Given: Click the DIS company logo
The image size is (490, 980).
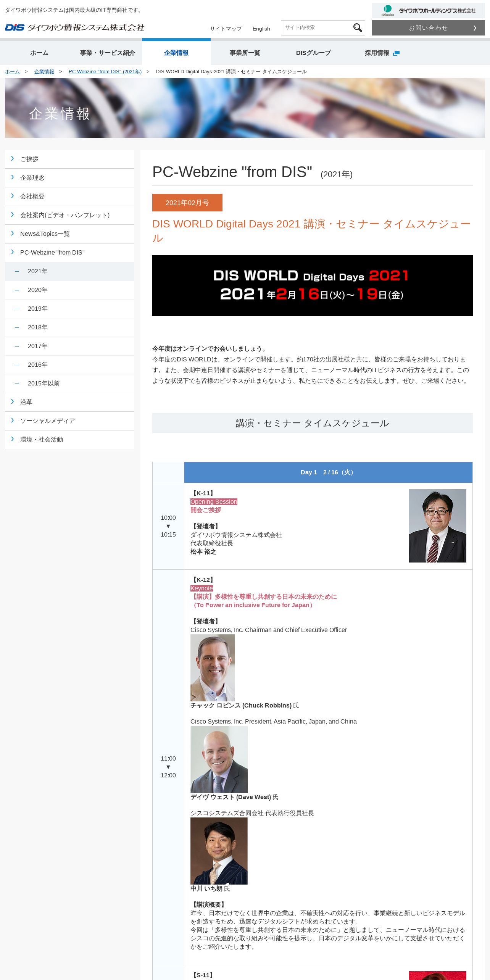Looking at the screenshot, I should pos(74,27).
